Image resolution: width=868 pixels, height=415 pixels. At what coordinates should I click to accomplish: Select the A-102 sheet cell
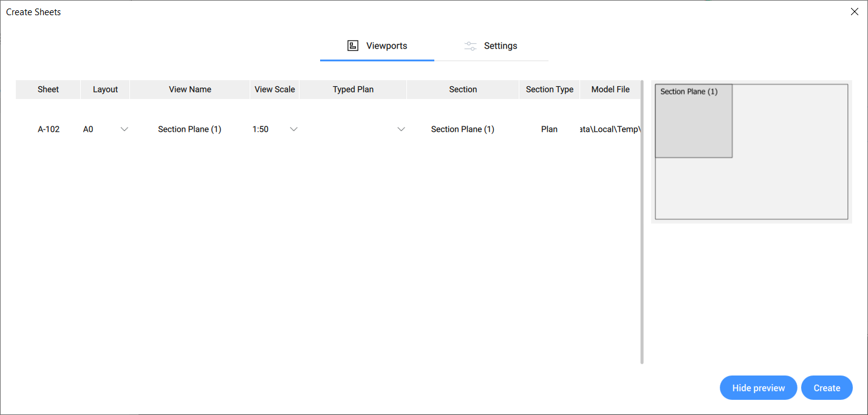49,129
